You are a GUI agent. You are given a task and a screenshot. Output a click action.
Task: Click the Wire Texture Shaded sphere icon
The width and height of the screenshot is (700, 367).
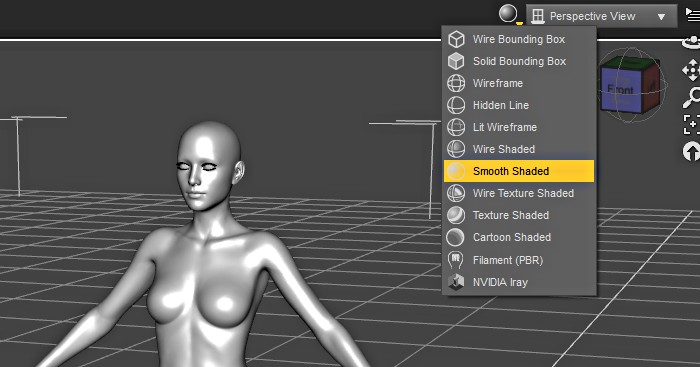click(456, 193)
